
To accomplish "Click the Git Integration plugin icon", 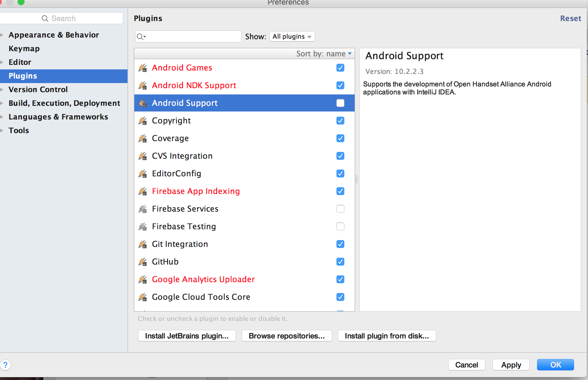I will coord(143,244).
